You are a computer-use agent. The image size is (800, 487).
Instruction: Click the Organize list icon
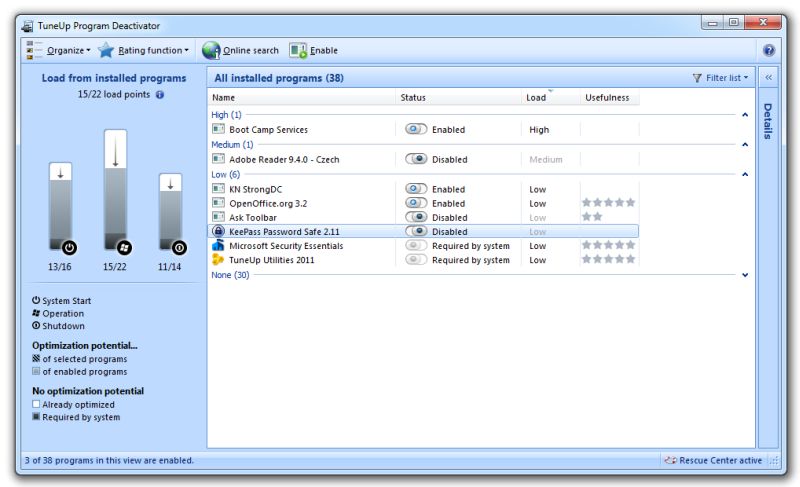(x=34, y=50)
